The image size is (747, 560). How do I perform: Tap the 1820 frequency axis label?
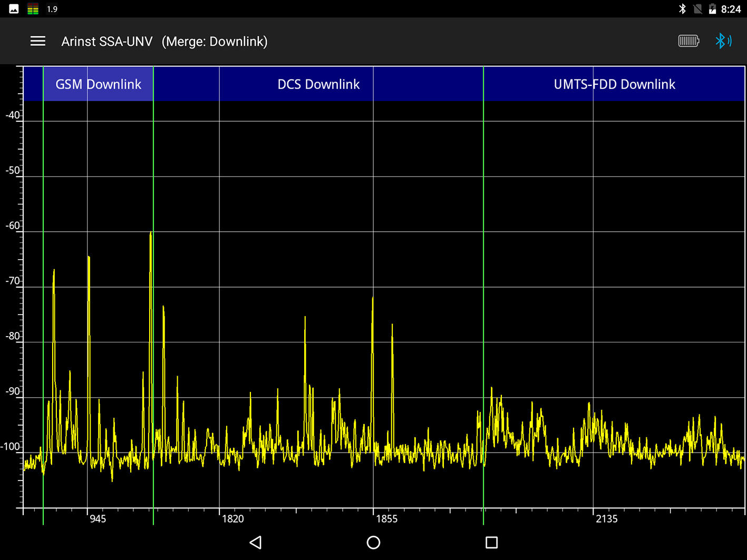pos(232,519)
